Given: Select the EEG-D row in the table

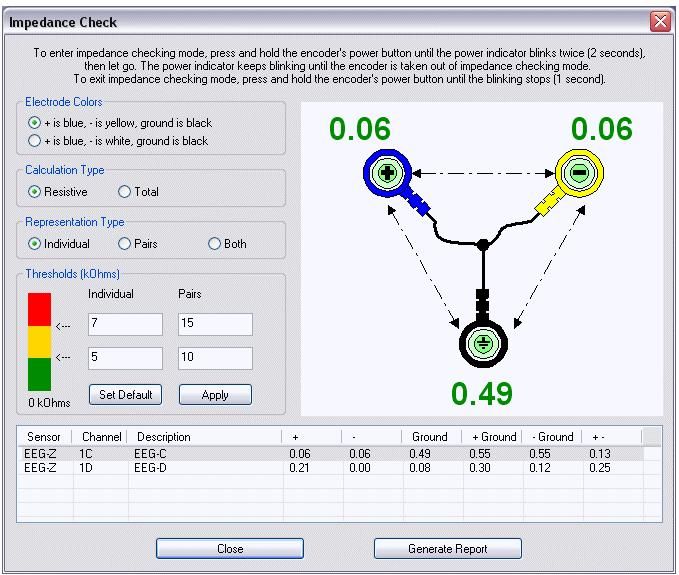Looking at the screenshot, I should coord(150,467).
